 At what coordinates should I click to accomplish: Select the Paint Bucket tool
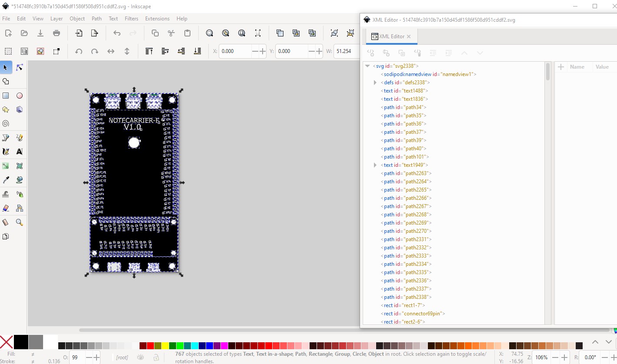pos(20,180)
